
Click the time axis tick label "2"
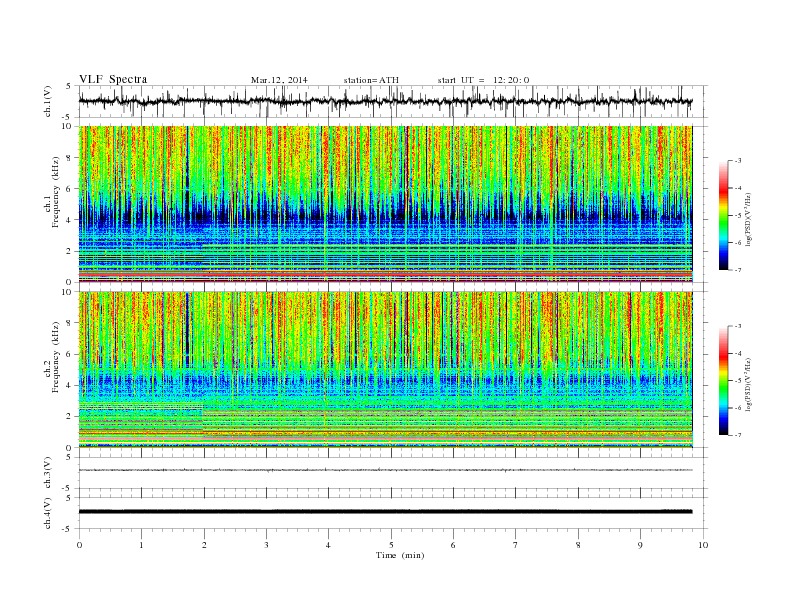[x=204, y=545]
